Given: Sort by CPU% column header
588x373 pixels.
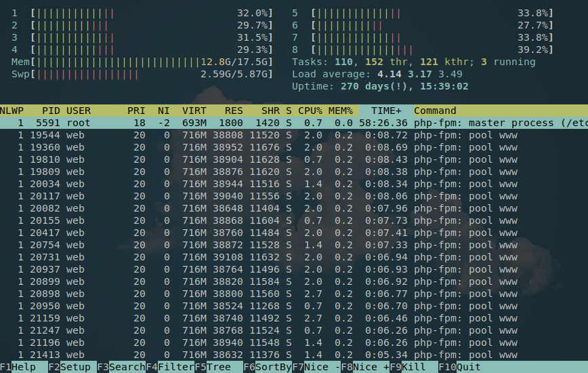Looking at the screenshot, I should click(x=310, y=111).
